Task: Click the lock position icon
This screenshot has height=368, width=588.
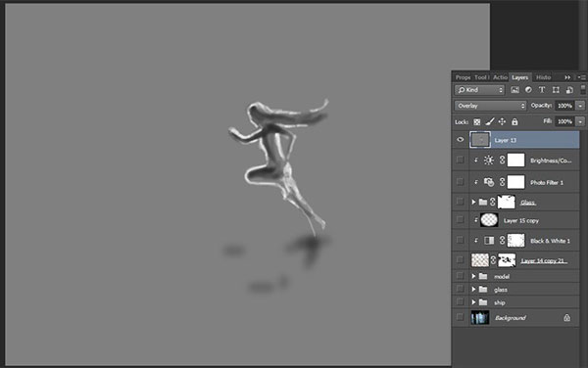Action: [x=502, y=121]
